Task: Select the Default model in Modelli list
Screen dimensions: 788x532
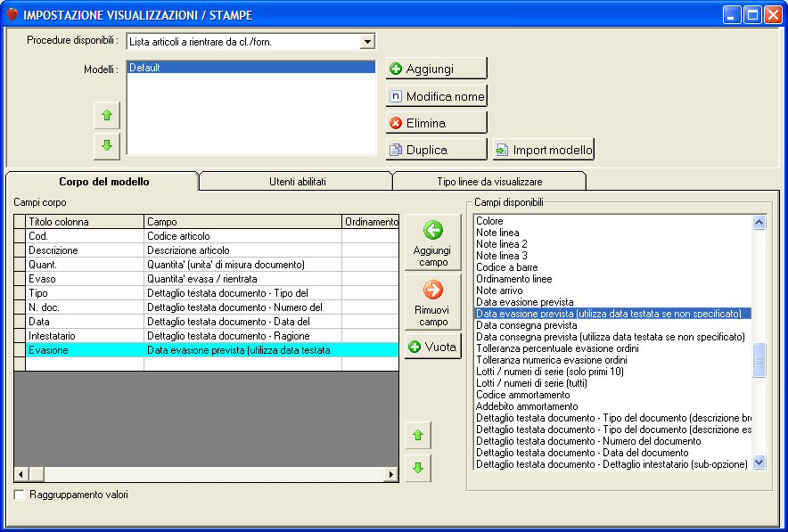Action: [250, 68]
